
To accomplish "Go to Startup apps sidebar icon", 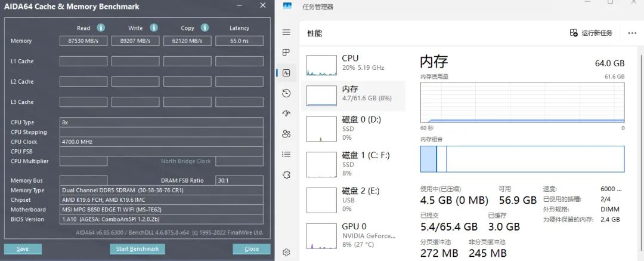I will [x=286, y=113].
